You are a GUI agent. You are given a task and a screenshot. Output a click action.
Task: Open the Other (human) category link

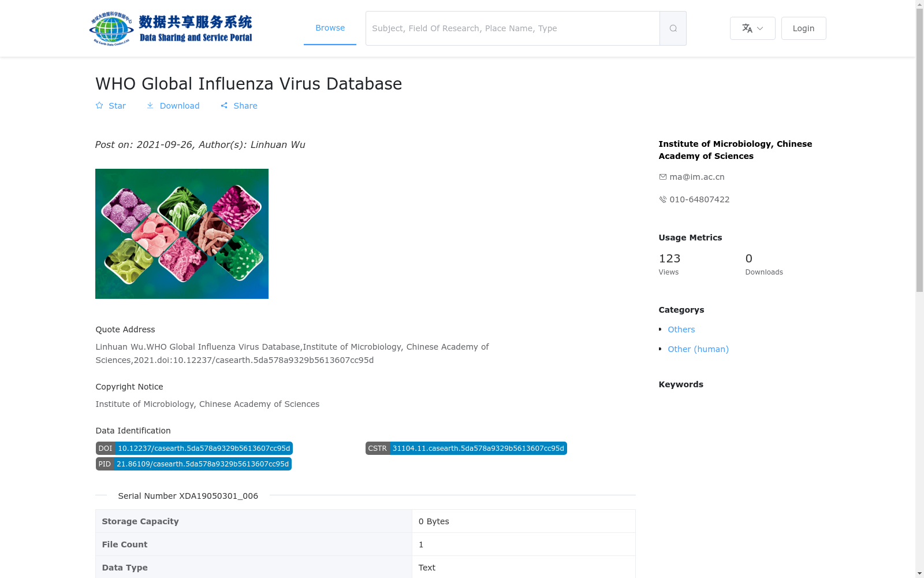[698, 349]
